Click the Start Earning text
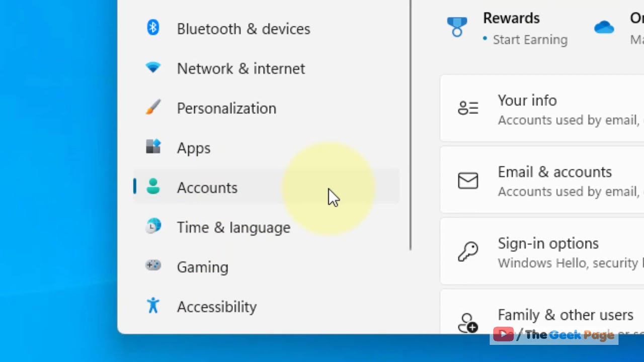 (530, 40)
